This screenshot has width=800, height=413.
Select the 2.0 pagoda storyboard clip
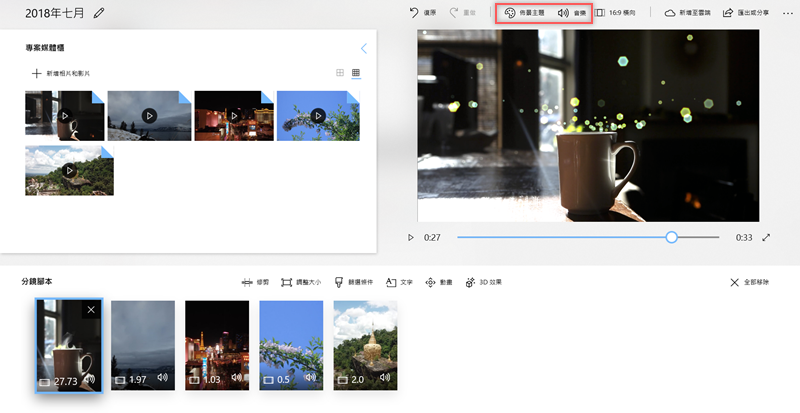[365, 346]
